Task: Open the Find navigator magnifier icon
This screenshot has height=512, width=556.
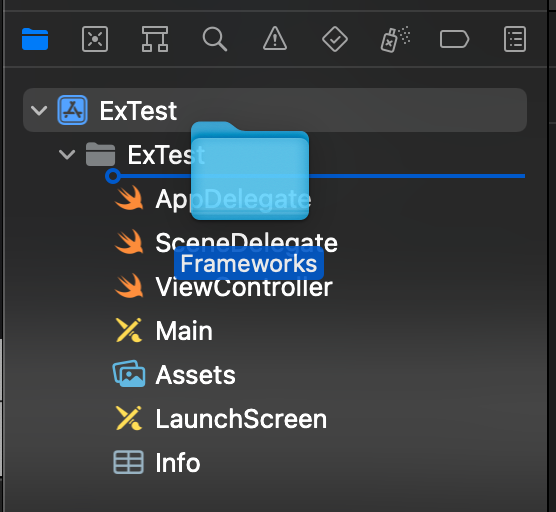Action: coord(215,39)
